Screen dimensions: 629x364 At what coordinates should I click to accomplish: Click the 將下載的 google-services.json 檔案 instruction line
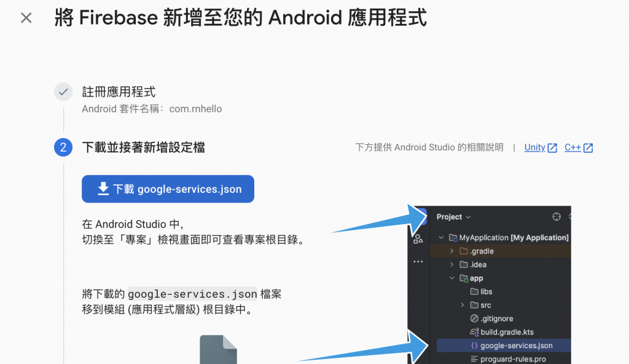182,294
